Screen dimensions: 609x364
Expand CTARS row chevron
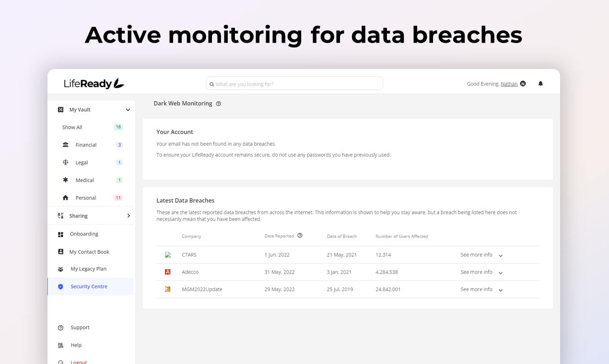tap(500, 256)
